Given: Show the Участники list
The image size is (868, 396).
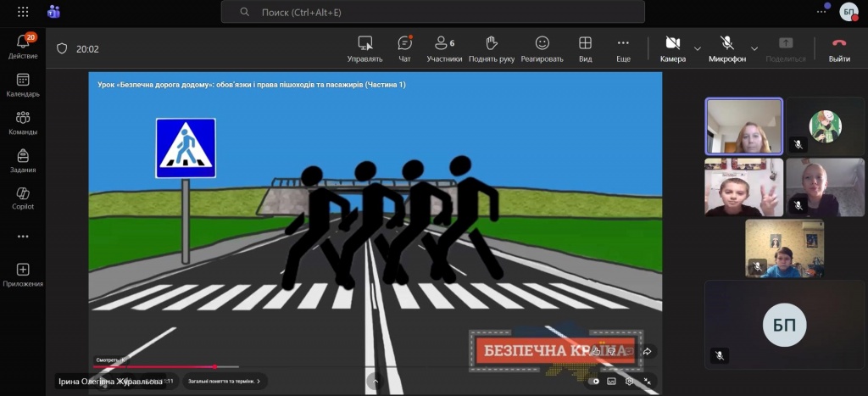Looking at the screenshot, I should [x=444, y=48].
